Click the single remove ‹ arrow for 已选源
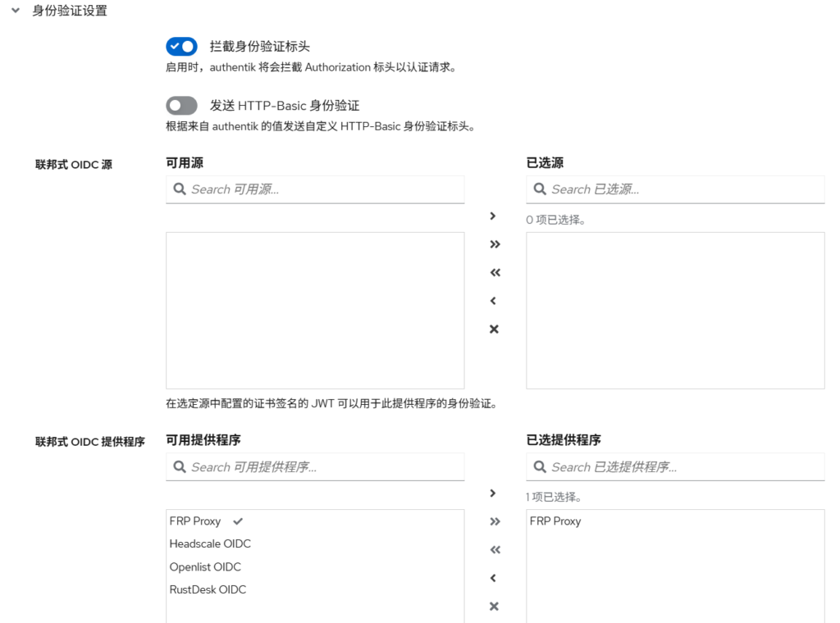Image resolution: width=840 pixels, height=623 pixels. pos(494,300)
